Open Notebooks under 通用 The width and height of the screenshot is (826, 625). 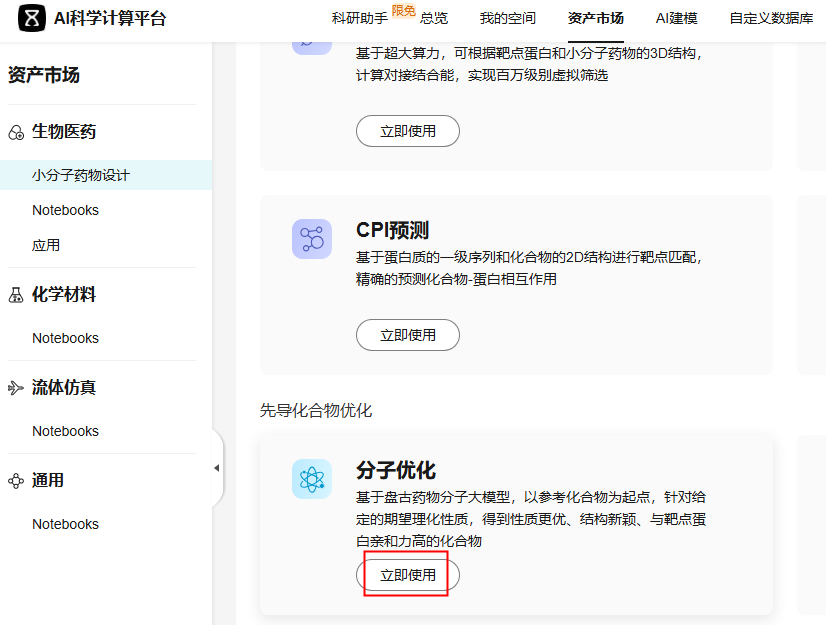65,524
